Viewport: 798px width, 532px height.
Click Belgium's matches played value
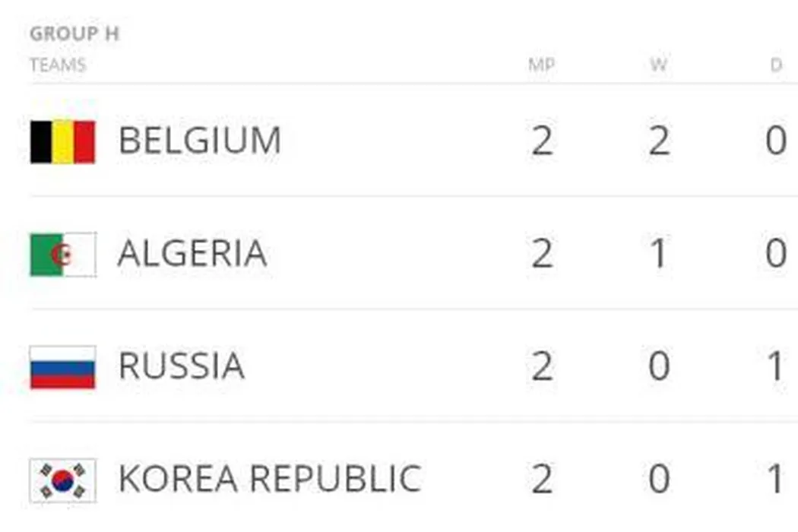click(542, 142)
